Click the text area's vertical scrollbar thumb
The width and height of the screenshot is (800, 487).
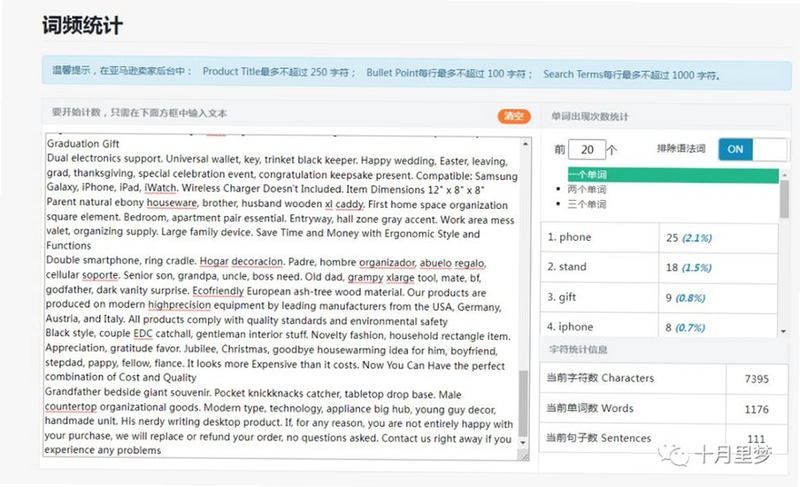[523, 403]
